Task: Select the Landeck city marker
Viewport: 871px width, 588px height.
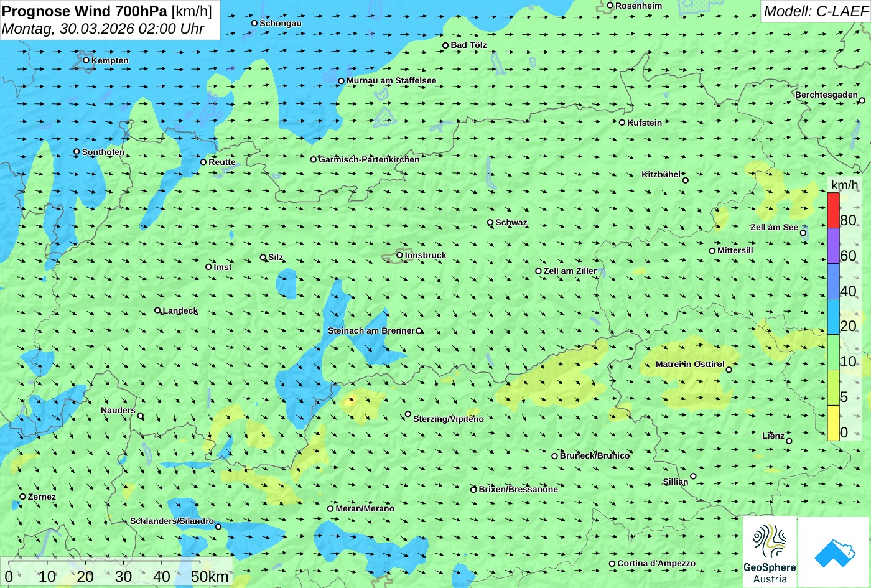Action: [x=157, y=310]
